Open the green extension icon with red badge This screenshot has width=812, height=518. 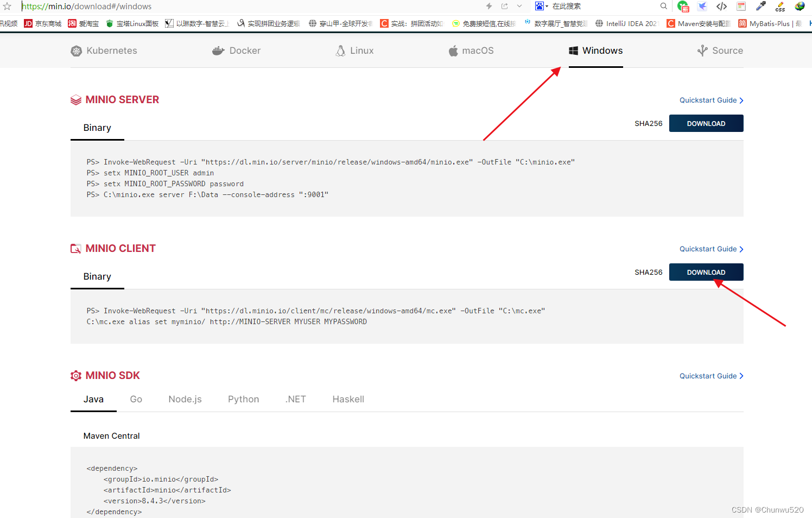pyautogui.click(x=683, y=7)
